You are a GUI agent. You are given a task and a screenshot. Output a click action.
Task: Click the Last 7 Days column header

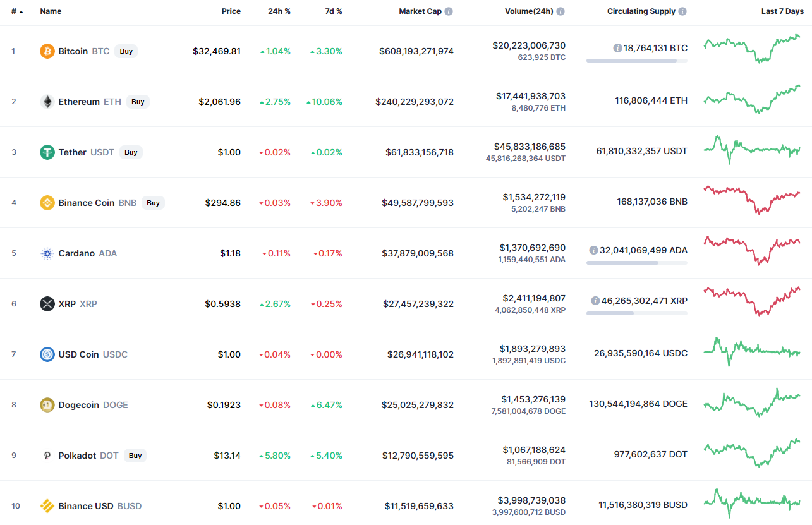782,11
